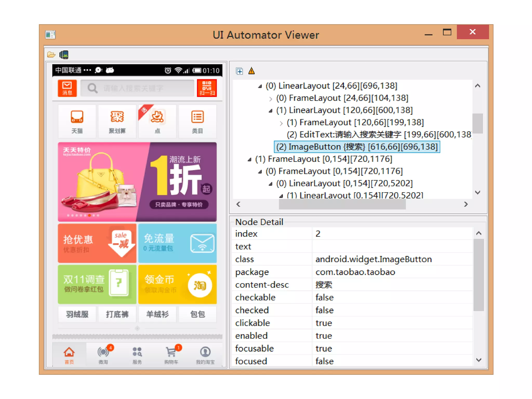Tap the orange message envelope icon
Image resolution: width=532 pixels, height=399 pixels.
click(67, 88)
